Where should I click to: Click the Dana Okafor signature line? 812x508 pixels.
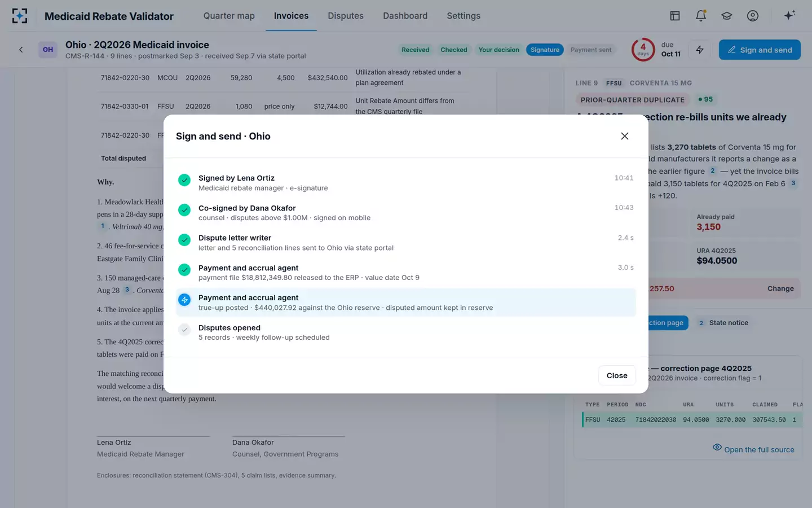point(288,436)
